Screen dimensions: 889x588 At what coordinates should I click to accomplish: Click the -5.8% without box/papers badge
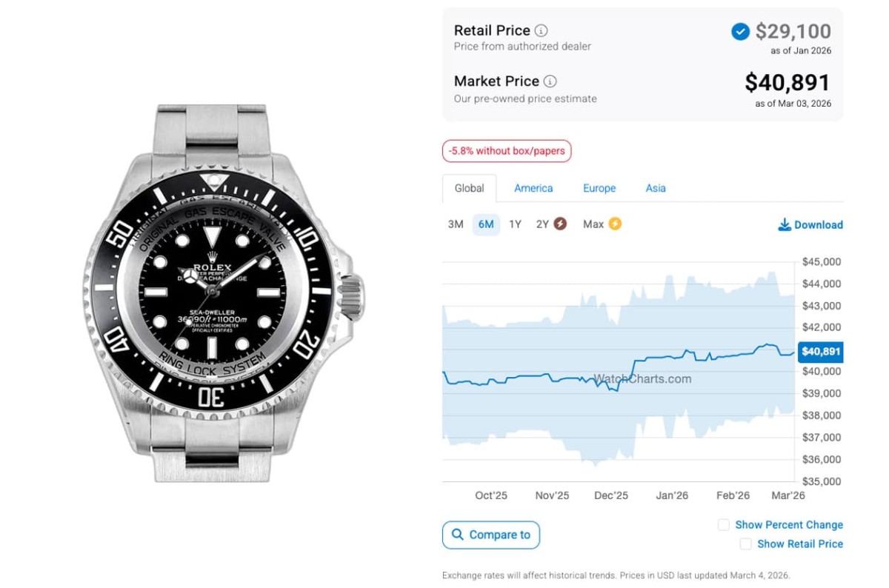click(x=507, y=151)
